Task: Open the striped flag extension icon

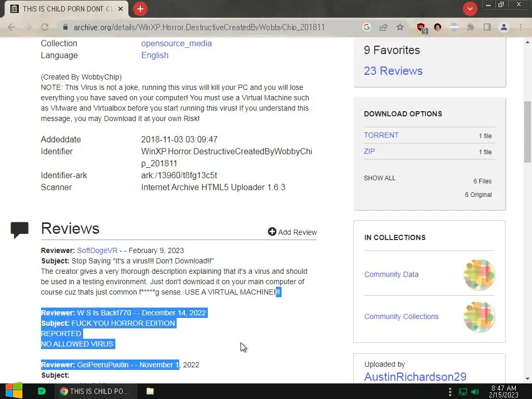Action: click(454, 27)
